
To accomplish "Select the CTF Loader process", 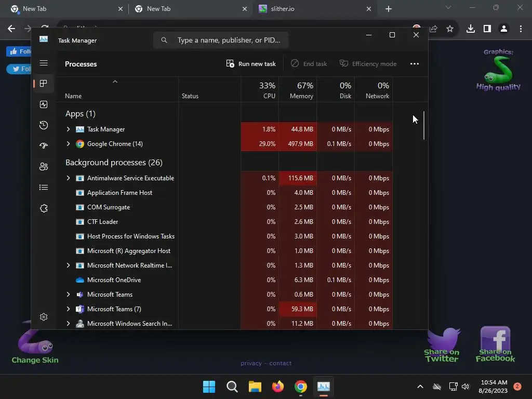I will pos(224,222).
